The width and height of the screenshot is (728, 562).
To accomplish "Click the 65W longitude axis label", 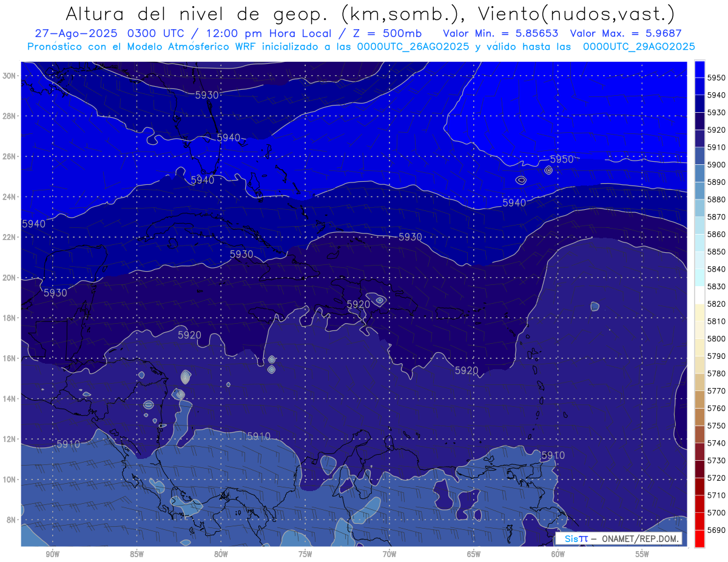I will point(474,554).
